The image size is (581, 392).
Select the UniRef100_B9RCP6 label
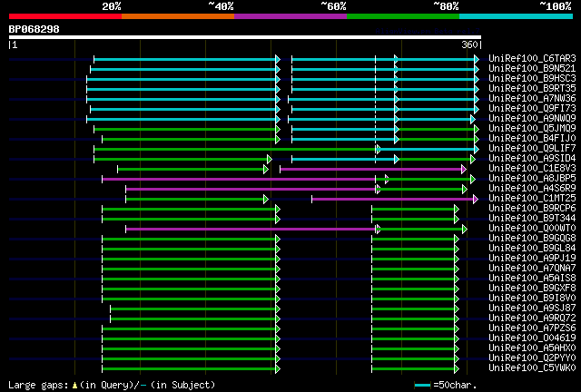532,209
